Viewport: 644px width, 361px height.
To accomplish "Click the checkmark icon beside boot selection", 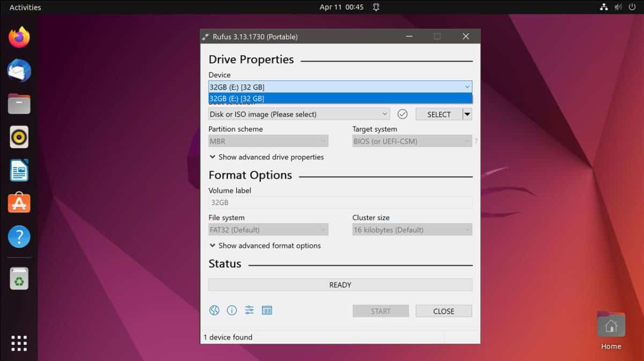I will 402,114.
